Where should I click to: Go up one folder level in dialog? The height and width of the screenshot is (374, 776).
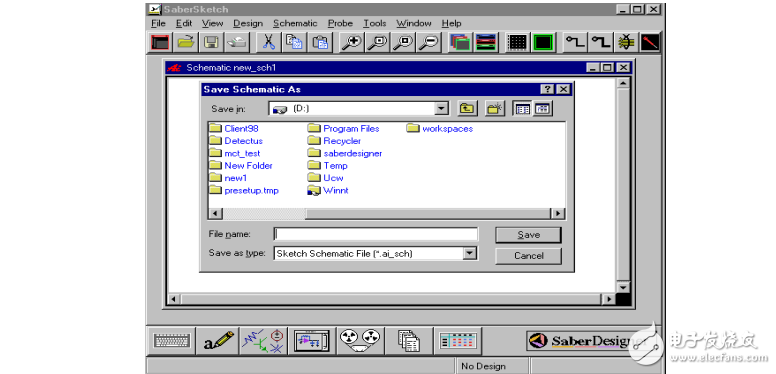click(x=467, y=109)
